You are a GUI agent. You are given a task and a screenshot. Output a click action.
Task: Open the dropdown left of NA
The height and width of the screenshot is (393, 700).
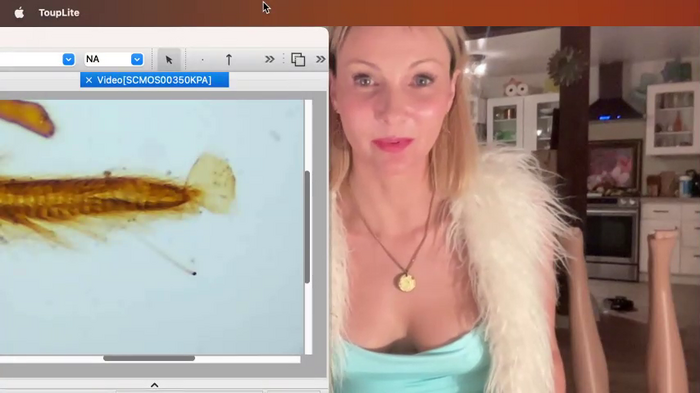coord(68,59)
